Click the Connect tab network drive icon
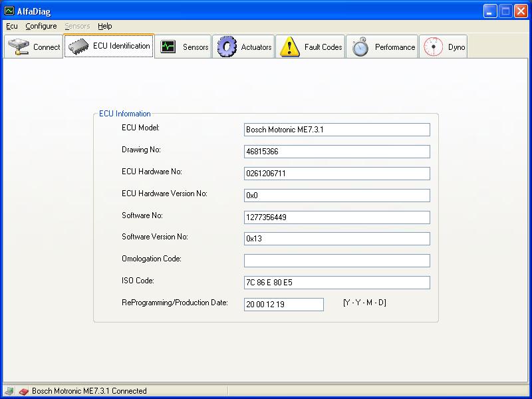This screenshot has width=532, height=399. tap(19, 47)
